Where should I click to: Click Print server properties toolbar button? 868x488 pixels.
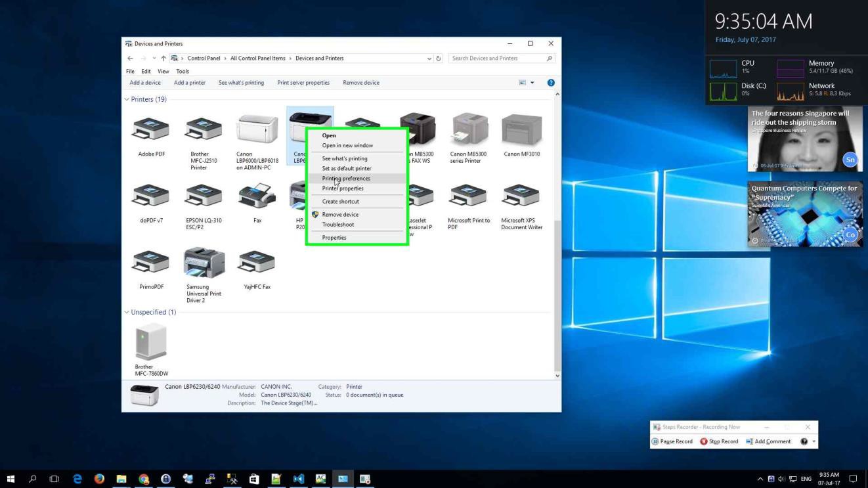(x=303, y=83)
